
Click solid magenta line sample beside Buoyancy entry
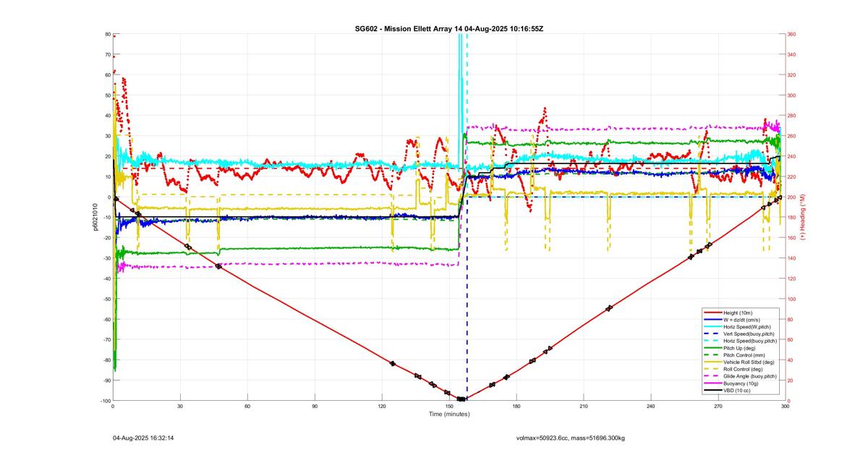point(712,383)
